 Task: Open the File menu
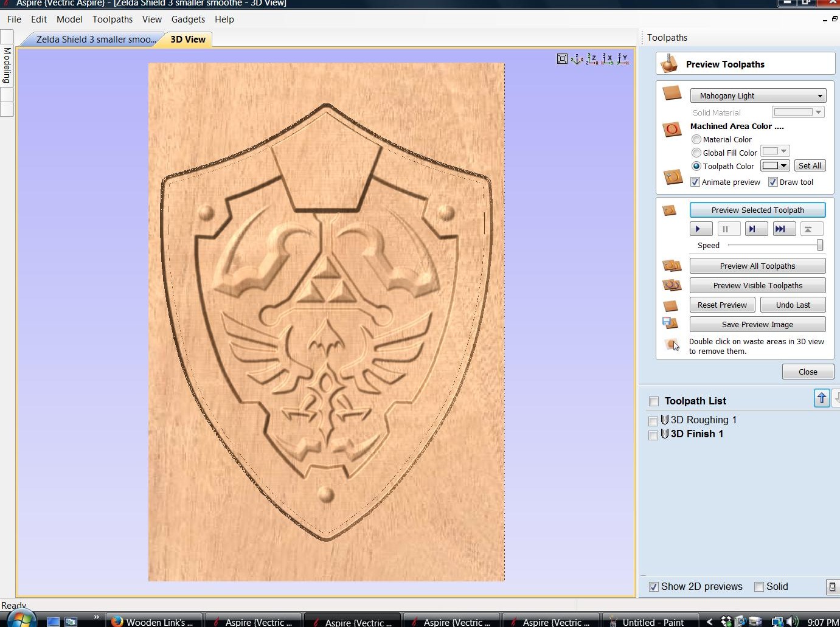[x=14, y=19]
